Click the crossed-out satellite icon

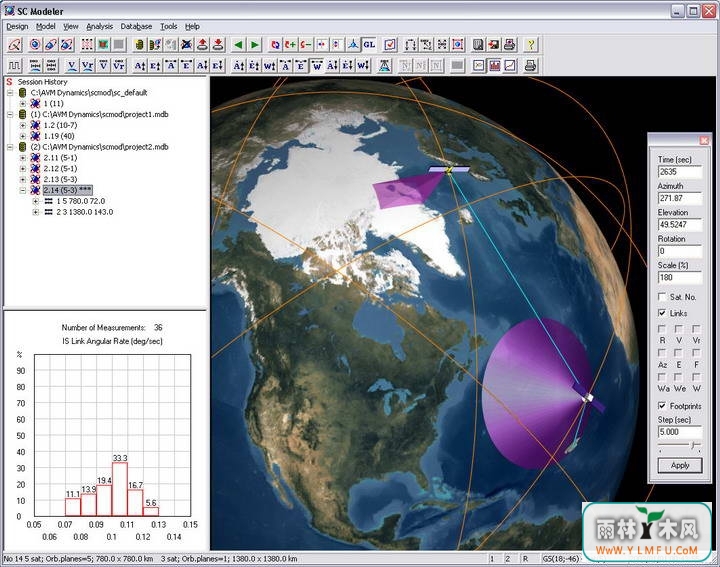tap(186, 45)
